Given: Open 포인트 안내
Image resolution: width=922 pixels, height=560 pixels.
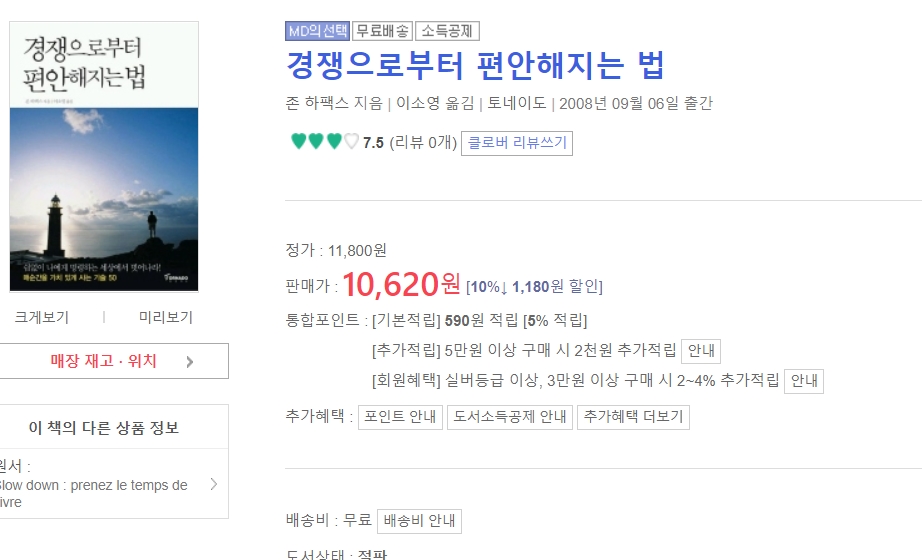Looking at the screenshot, I should [x=400, y=417].
